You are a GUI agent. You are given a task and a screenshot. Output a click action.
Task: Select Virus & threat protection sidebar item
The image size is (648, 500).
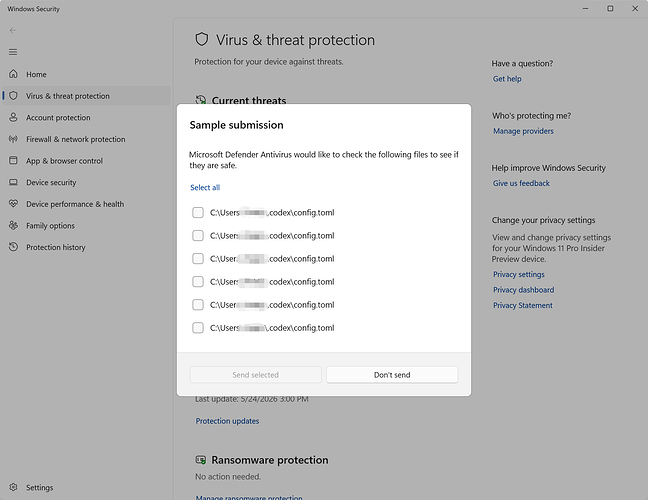coord(86,96)
